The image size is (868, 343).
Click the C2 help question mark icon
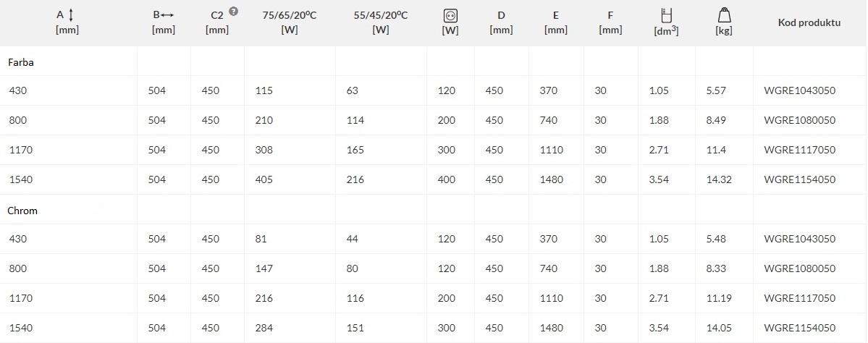tap(234, 11)
